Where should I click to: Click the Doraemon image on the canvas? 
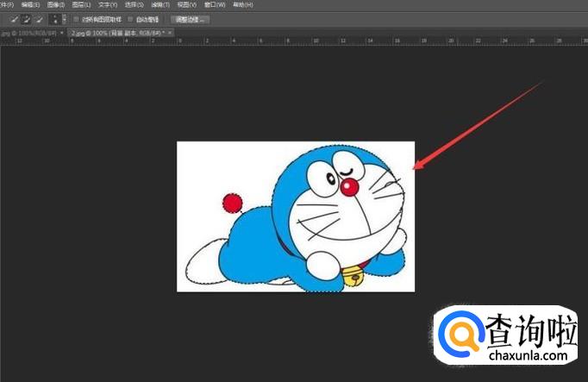pos(296,216)
